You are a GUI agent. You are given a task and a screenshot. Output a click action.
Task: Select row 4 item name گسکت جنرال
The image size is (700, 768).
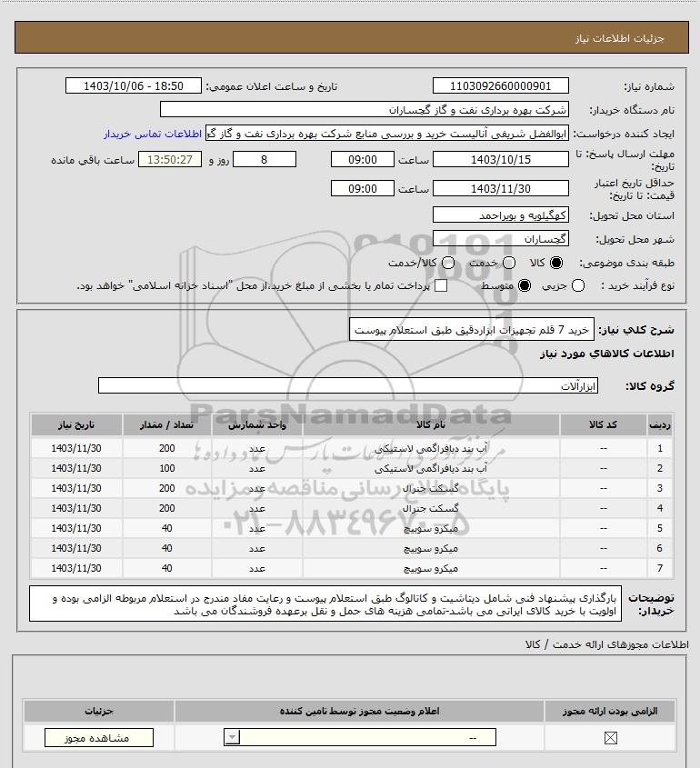coord(431,509)
